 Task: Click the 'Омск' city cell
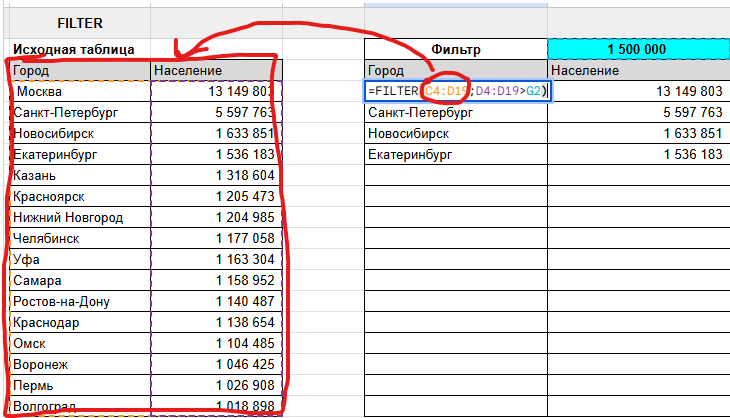click(x=80, y=344)
